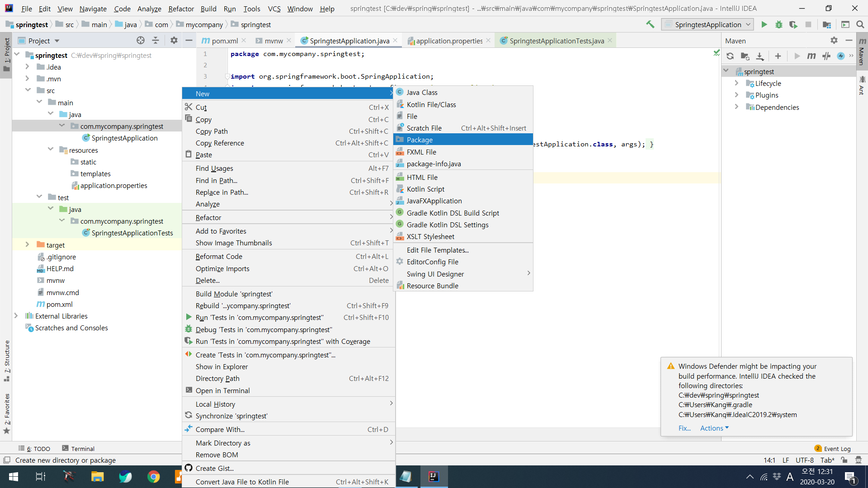Open Project panel options gear
868x488 pixels.
tap(174, 41)
